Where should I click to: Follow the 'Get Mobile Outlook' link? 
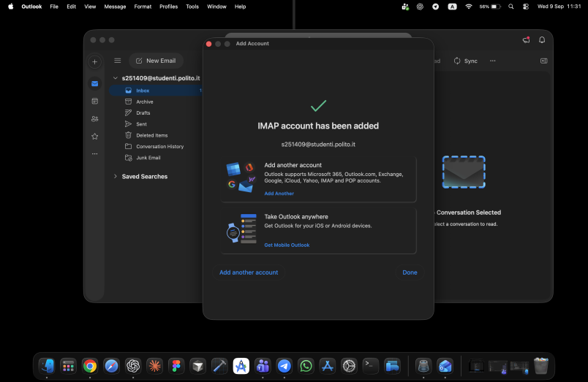click(x=287, y=245)
